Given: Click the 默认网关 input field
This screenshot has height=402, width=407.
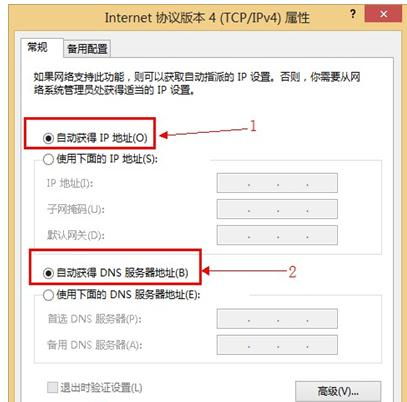Looking at the screenshot, I should point(277,235).
